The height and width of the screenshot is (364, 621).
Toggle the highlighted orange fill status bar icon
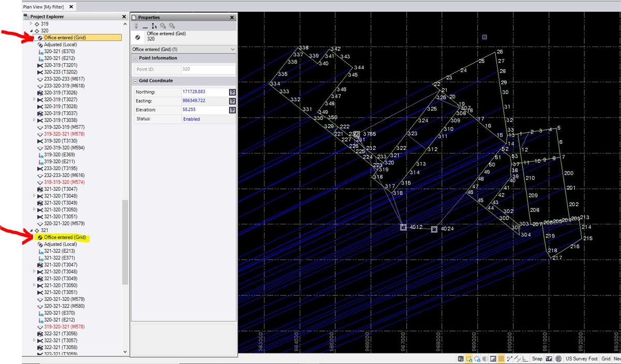coord(500,358)
